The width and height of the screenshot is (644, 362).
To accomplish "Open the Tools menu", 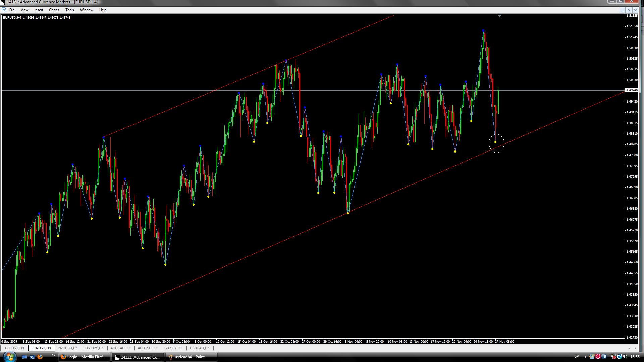I will coord(69,10).
